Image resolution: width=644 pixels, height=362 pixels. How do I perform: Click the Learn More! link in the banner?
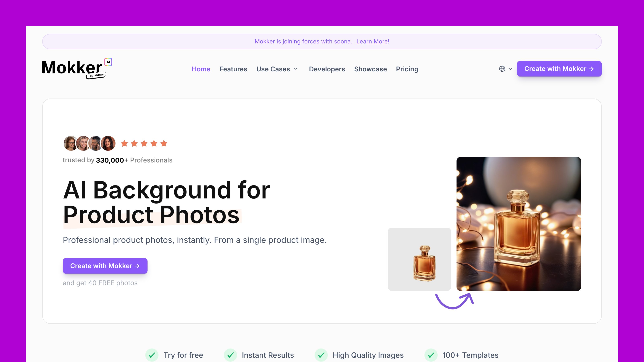(373, 41)
